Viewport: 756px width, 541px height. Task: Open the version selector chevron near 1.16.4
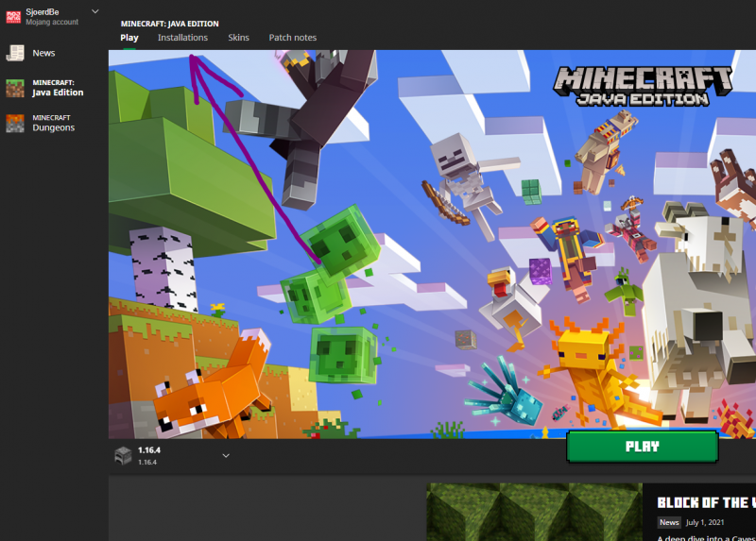(x=226, y=456)
